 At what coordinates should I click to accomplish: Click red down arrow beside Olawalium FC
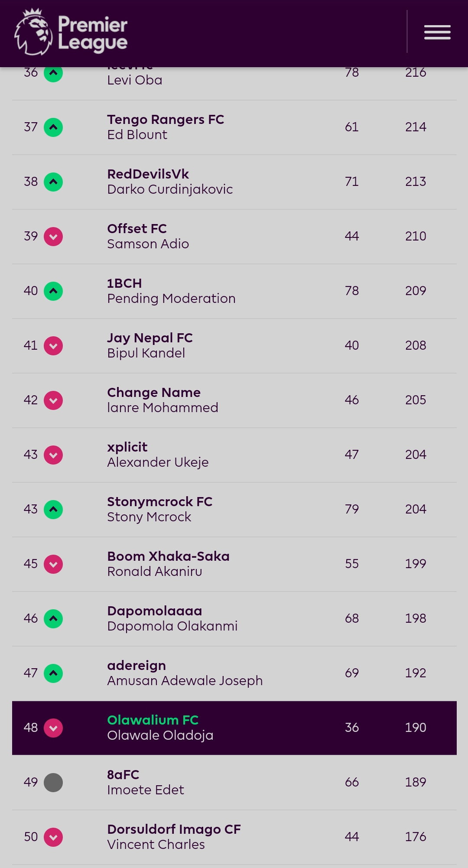[53, 728]
